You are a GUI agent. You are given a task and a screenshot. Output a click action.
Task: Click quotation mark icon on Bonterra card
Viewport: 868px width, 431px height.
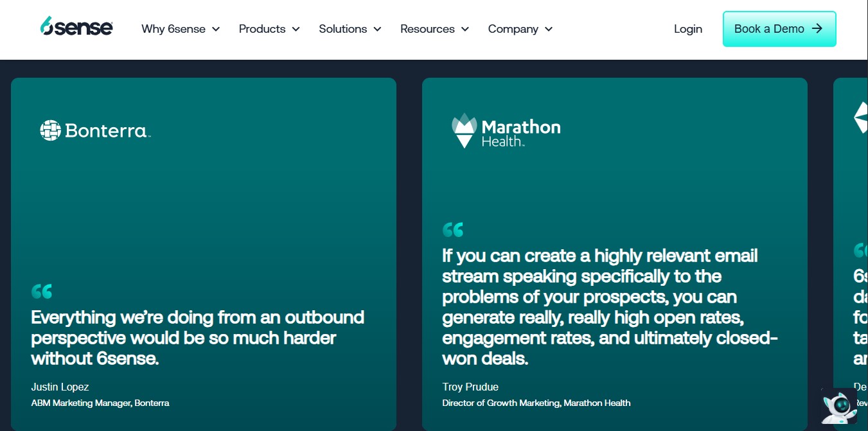pos(42,291)
